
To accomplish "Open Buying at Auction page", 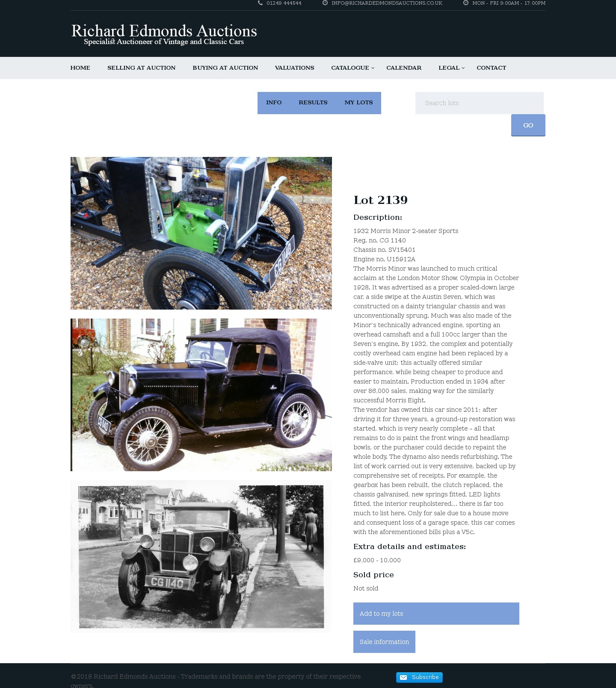I will click(225, 68).
